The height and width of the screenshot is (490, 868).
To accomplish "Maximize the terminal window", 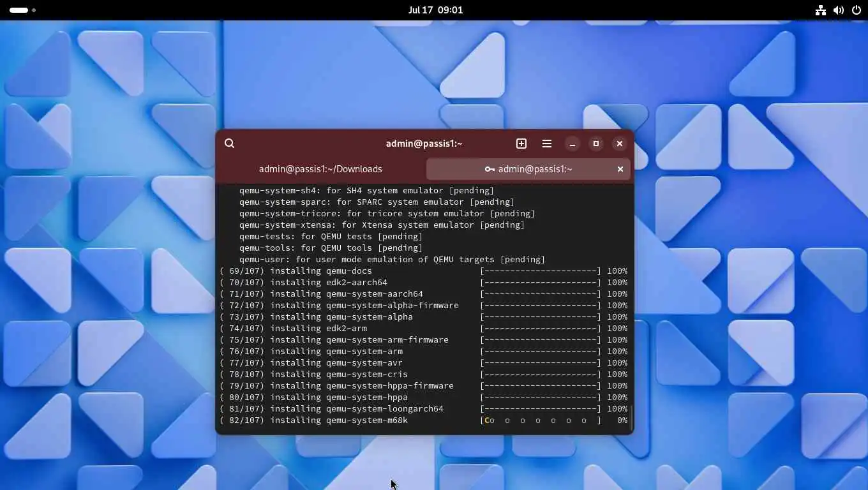I will pyautogui.click(x=596, y=144).
